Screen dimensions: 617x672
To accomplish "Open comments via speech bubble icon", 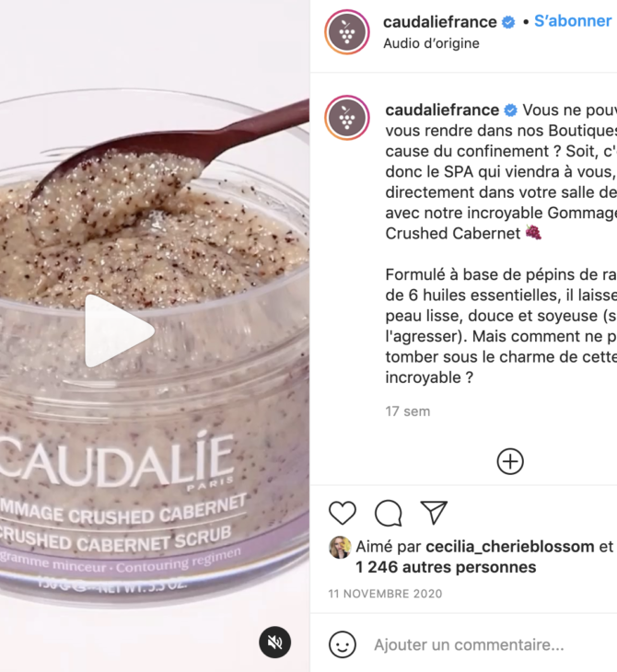I will (389, 513).
